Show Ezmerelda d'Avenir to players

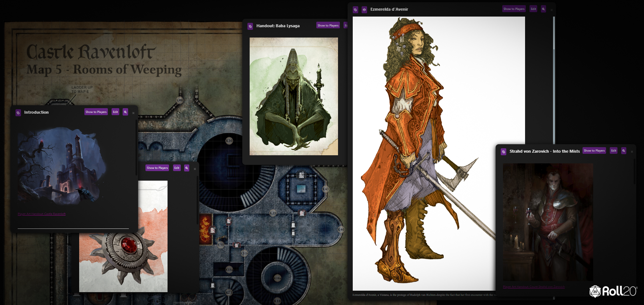pyautogui.click(x=514, y=9)
